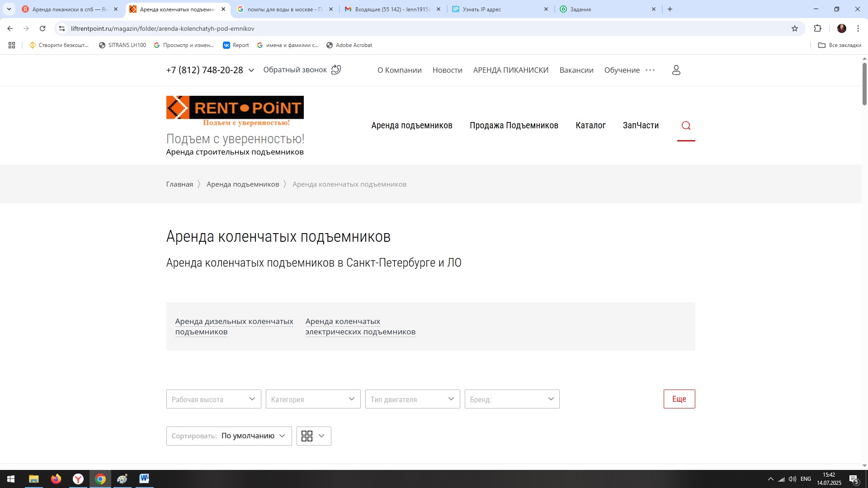868x488 pixels.
Task: Click the Rent Point logo image
Action: tap(235, 111)
